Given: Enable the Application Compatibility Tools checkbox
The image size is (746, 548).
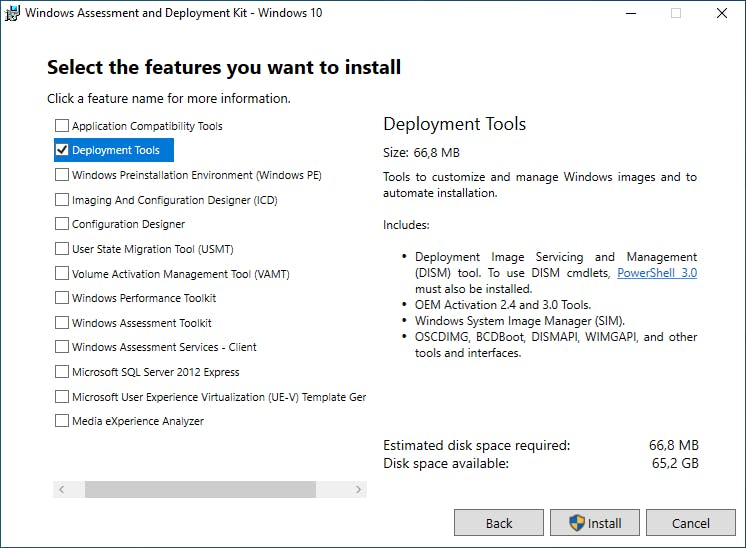Looking at the screenshot, I should point(62,126).
